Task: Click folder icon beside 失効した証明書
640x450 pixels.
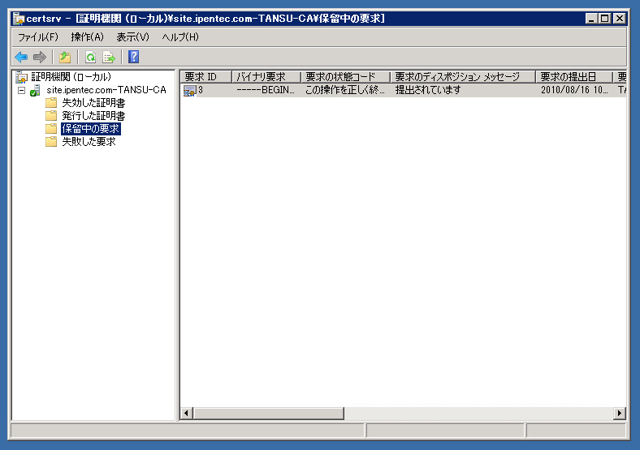Action: click(51, 102)
